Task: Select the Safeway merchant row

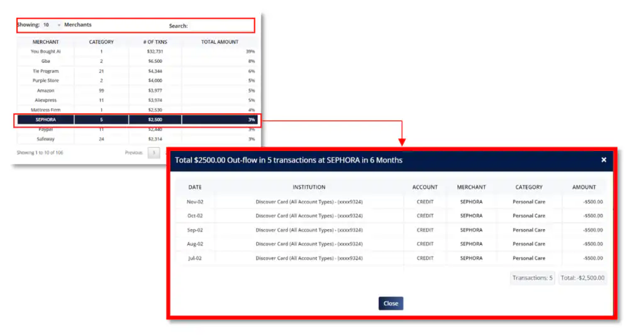Action: tap(136, 139)
